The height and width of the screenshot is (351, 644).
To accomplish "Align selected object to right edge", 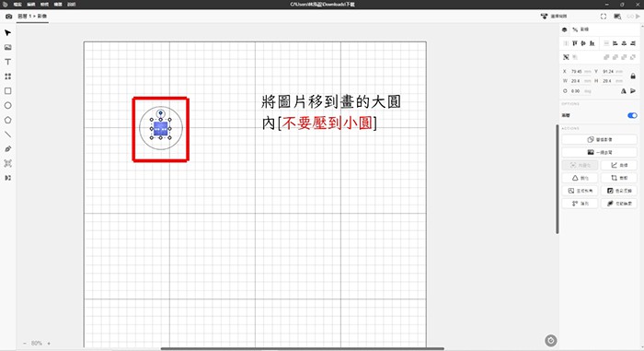I will (x=633, y=43).
